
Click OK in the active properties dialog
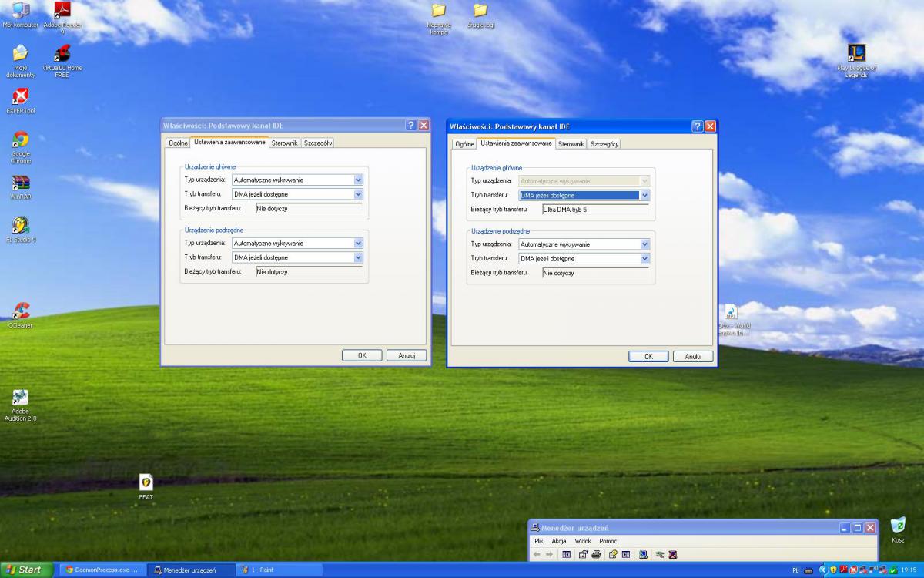tap(648, 357)
